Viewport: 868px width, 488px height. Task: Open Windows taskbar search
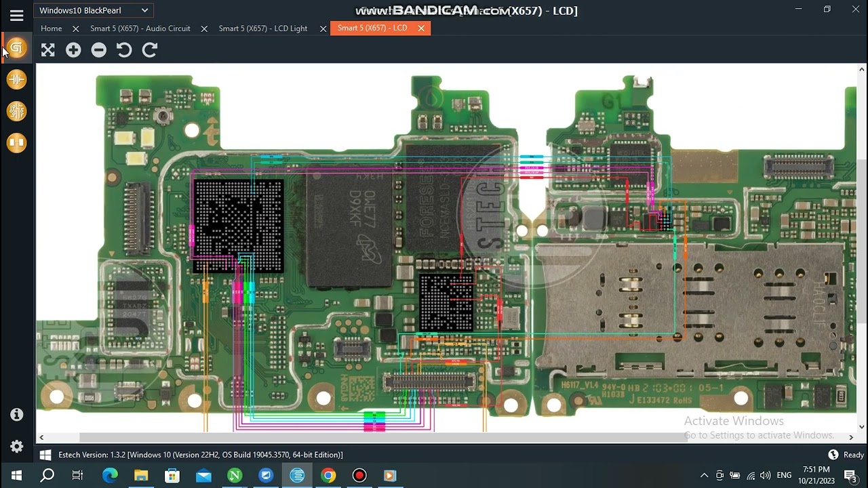click(47, 475)
